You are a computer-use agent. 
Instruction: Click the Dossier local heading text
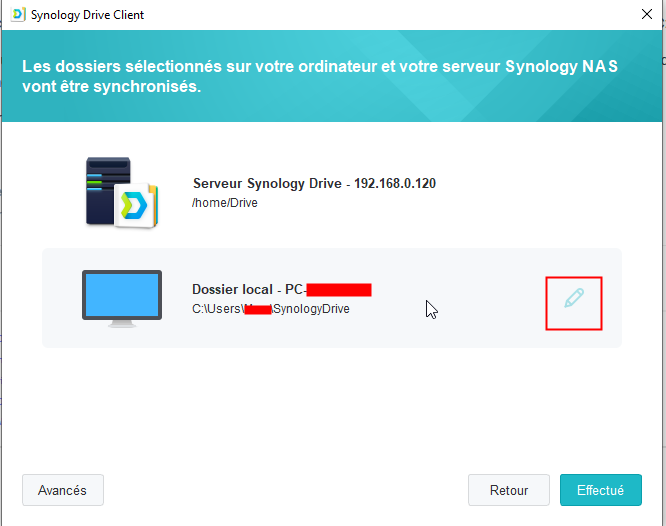pyautogui.click(x=282, y=289)
